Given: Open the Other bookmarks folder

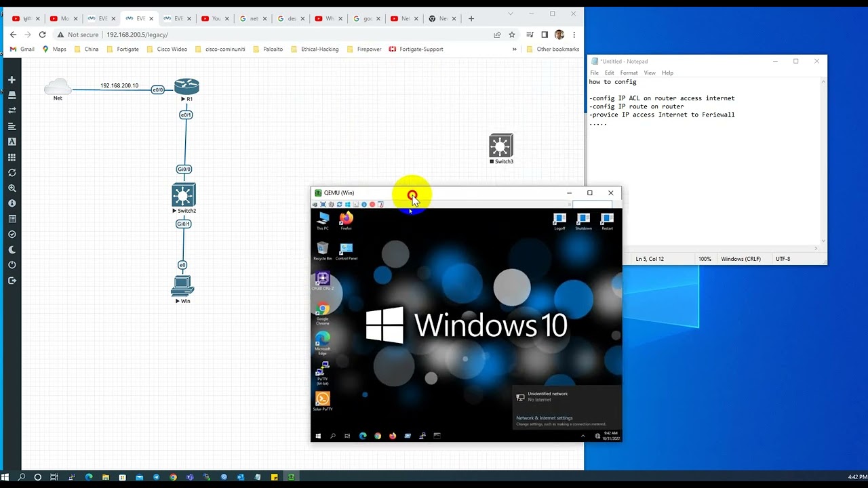Looking at the screenshot, I should 553,49.
